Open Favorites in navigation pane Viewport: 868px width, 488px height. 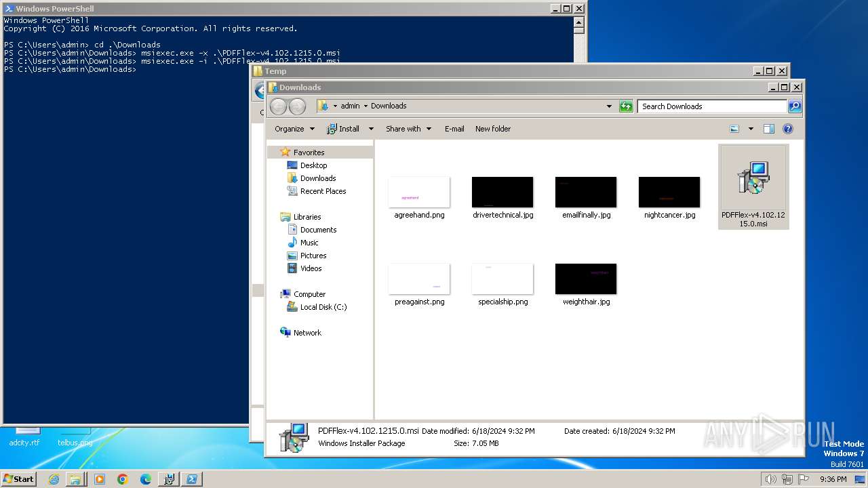pos(309,152)
